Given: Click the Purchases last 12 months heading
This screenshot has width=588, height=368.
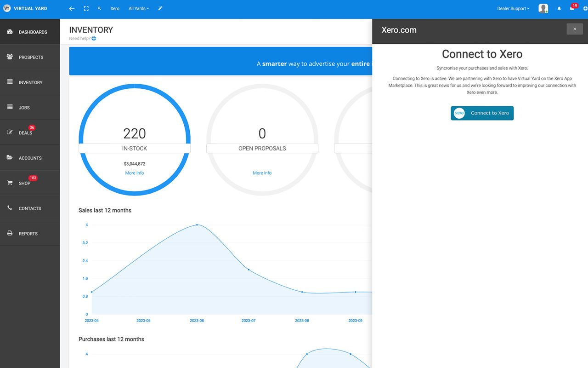Looking at the screenshot, I should pos(111,339).
